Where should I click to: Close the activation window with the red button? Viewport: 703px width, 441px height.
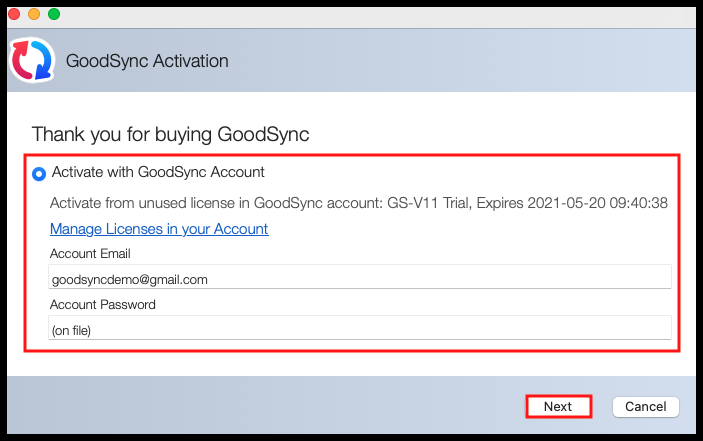pos(14,14)
